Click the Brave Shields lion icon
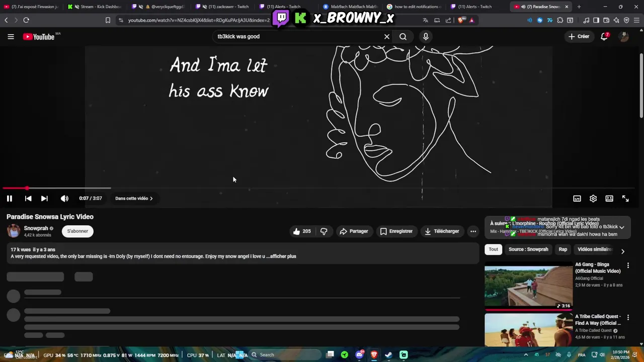The height and width of the screenshot is (362, 644). click(x=462, y=20)
